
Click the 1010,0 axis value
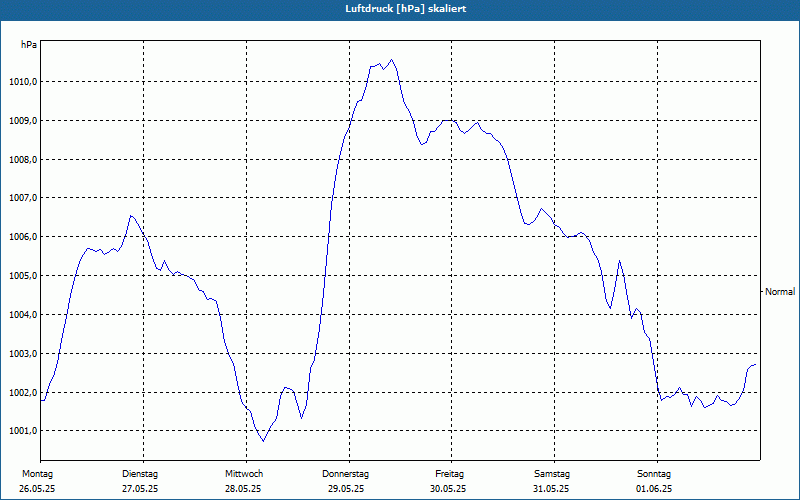click(x=23, y=82)
